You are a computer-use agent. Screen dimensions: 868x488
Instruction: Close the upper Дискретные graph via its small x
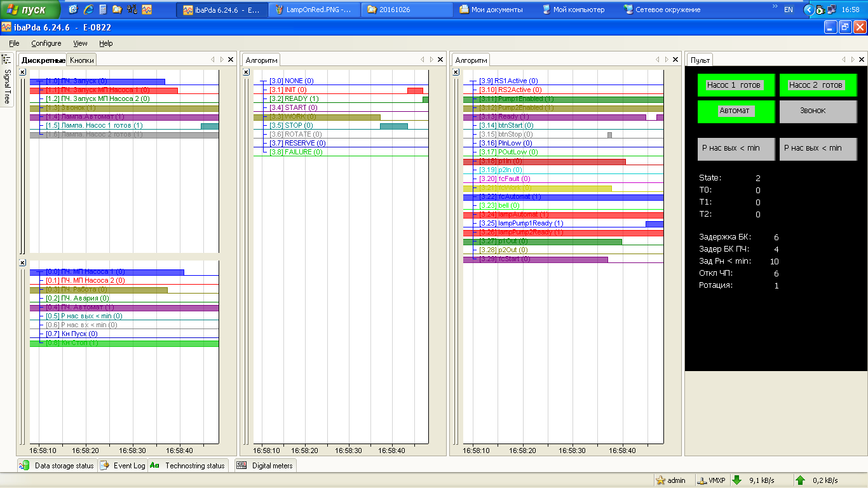23,72
